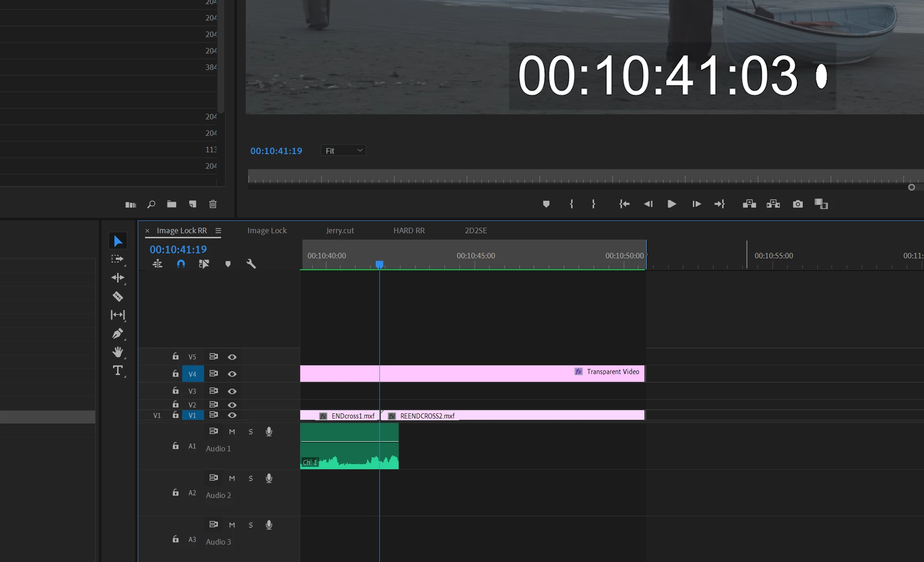The height and width of the screenshot is (562, 924).
Task: Select the Ripple Edit tool
Action: (x=118, y=278)
